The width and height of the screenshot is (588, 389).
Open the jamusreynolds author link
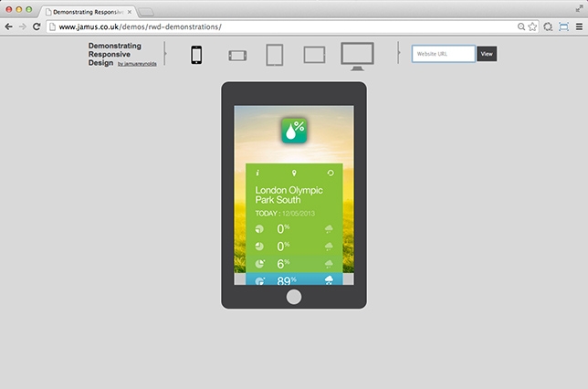(x=138, y=65)
